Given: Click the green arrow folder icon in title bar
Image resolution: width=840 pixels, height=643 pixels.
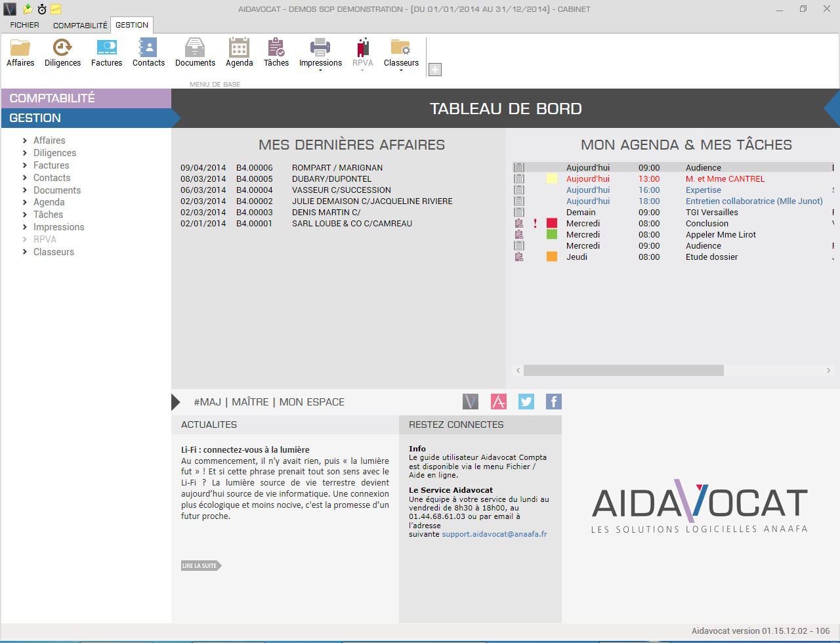Looking at the screenshot, I should point(28,9).
